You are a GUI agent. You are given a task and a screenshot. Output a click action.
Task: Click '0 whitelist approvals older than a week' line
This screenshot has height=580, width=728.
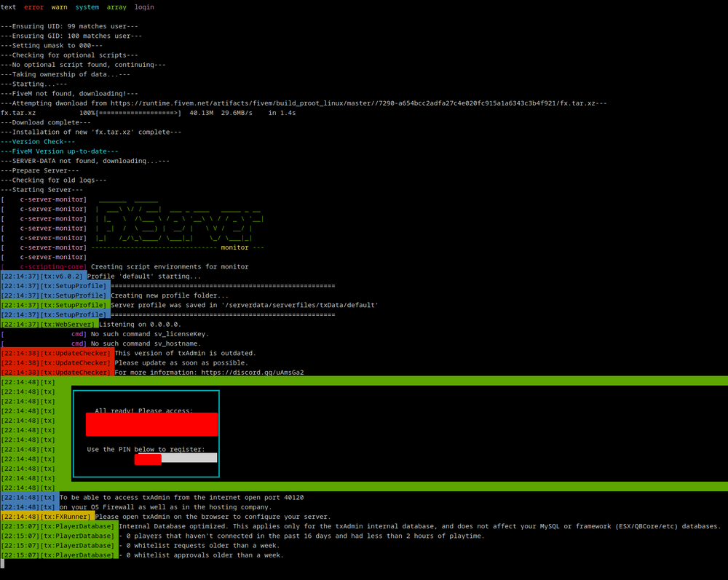pos(201,555)
